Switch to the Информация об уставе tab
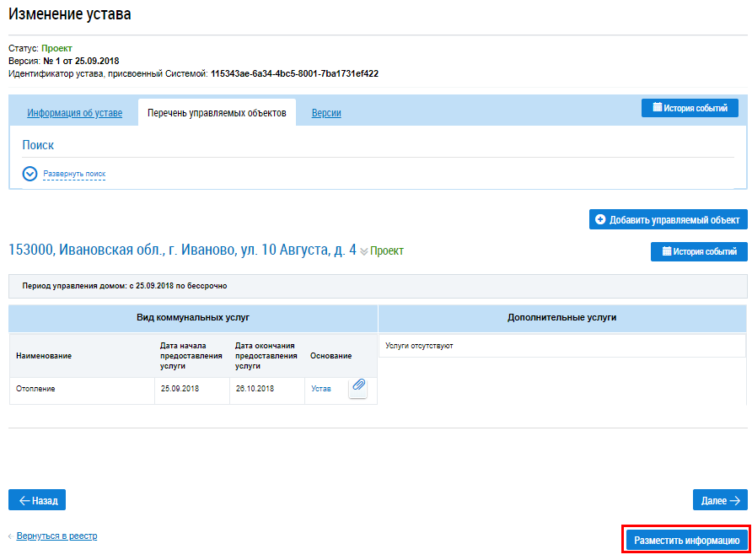Screen dimensions: 752x560 point(74,113)
